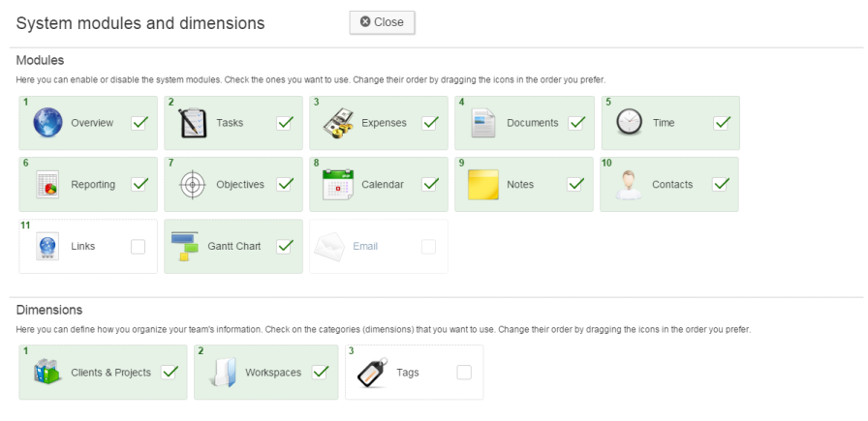Click the Reporting chart icon
The height and width of the screenshot is (421, 868).
click(47, 185)
